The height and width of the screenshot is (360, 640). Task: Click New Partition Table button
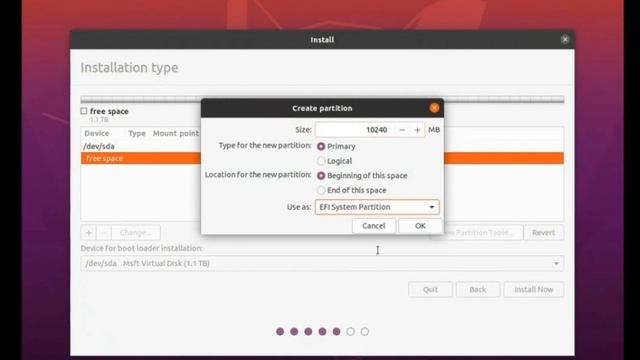click(482, 233)
